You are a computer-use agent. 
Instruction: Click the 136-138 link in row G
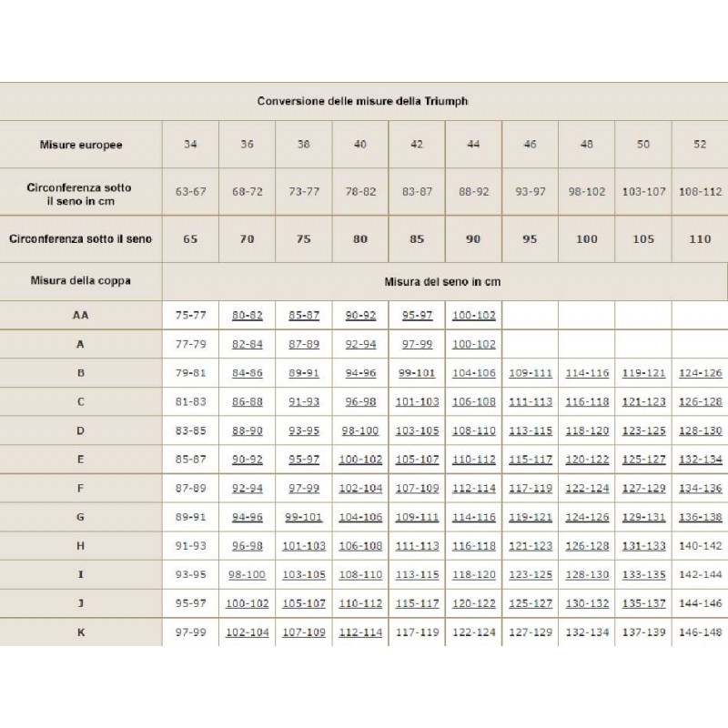700,517
